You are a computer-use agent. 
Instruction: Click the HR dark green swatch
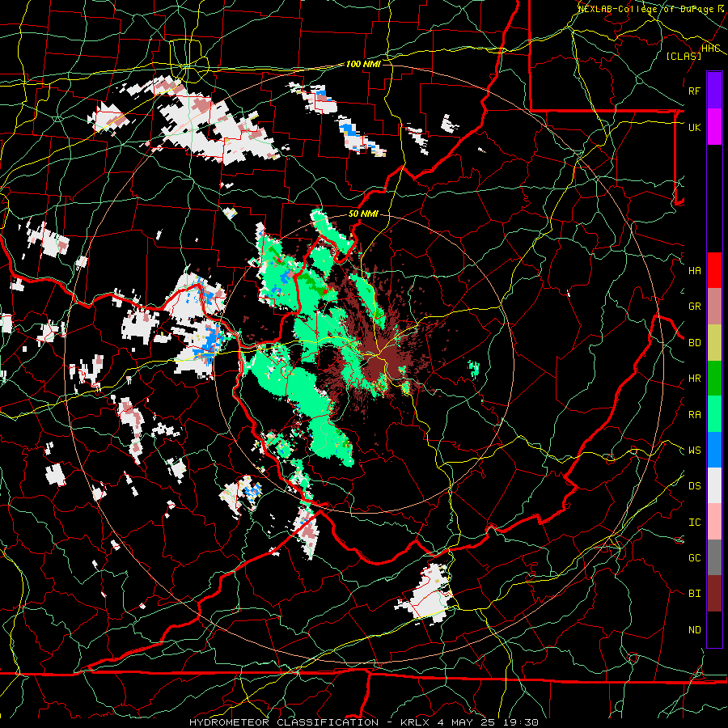click(x=714, y=379)
